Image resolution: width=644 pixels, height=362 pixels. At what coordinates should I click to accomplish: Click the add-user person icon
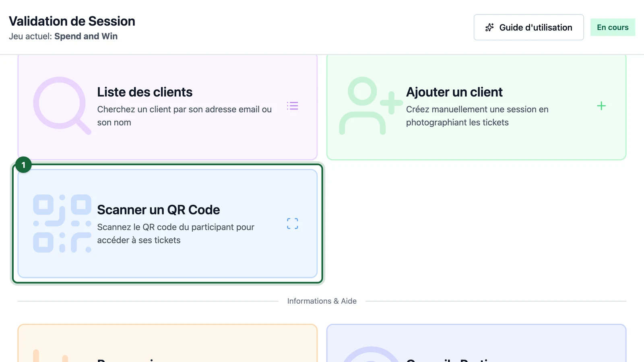coord(371,105)
